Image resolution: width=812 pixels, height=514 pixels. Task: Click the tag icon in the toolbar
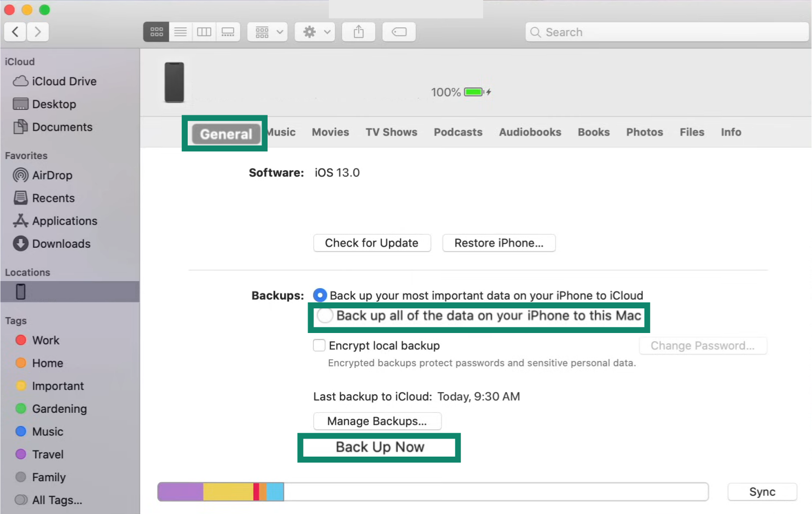coord(399,32)
